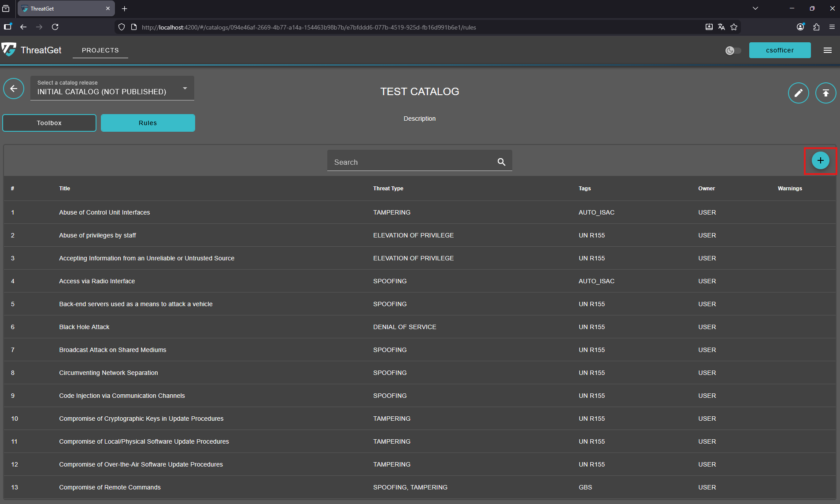Open the PROJECTS menu item
This screenshot has width=840, height=504.
point(100,50)
